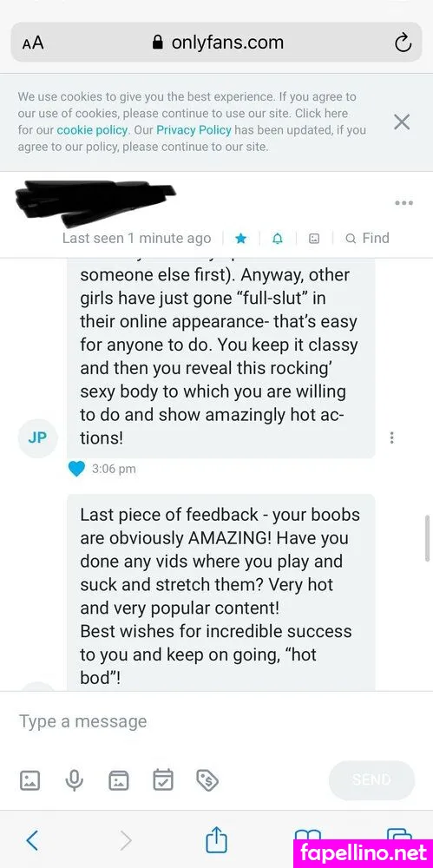
Task: Focus the Type a message field
Action: pyautogui.click(x=217, y=721)
